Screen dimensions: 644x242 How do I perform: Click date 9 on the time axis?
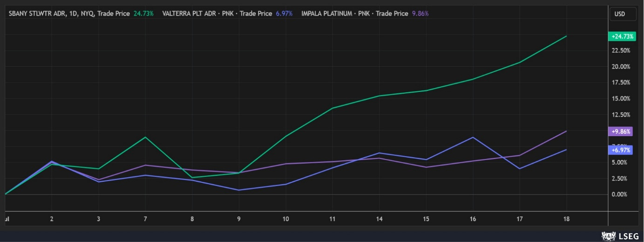click(239, 219)
